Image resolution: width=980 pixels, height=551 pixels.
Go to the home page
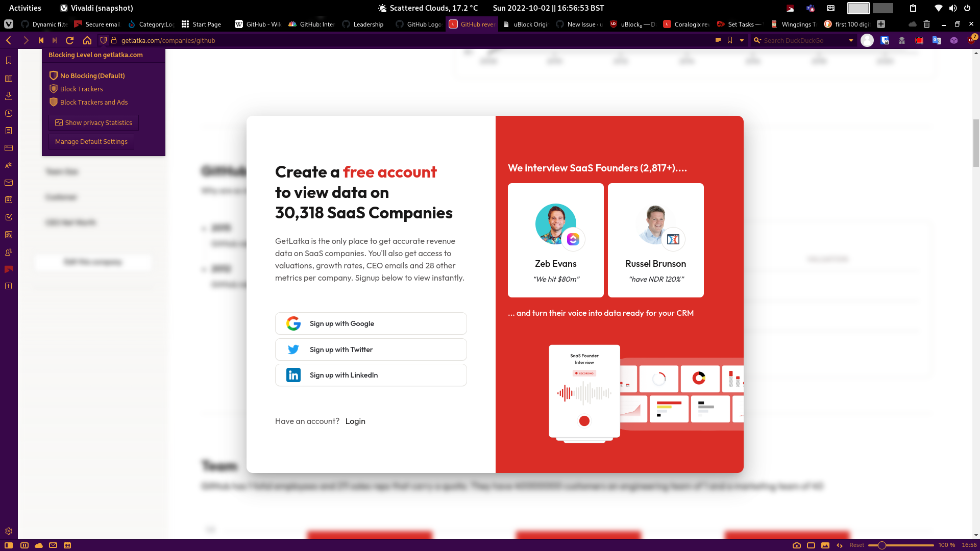87,40
